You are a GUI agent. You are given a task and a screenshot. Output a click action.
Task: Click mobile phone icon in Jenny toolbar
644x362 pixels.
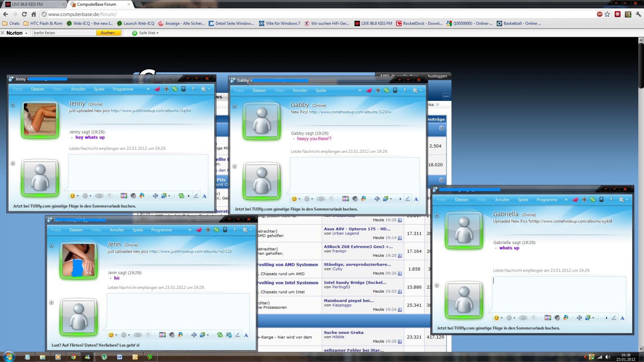pos(184,89)
